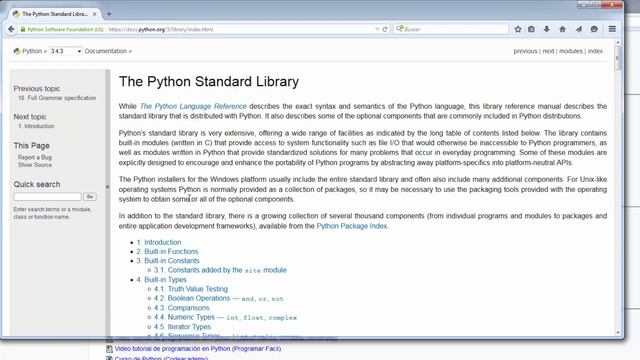Screen dimensions: 640x360
Task: Click the browser address bar URL
Action: pyautogui.click(x=161, y=29)
